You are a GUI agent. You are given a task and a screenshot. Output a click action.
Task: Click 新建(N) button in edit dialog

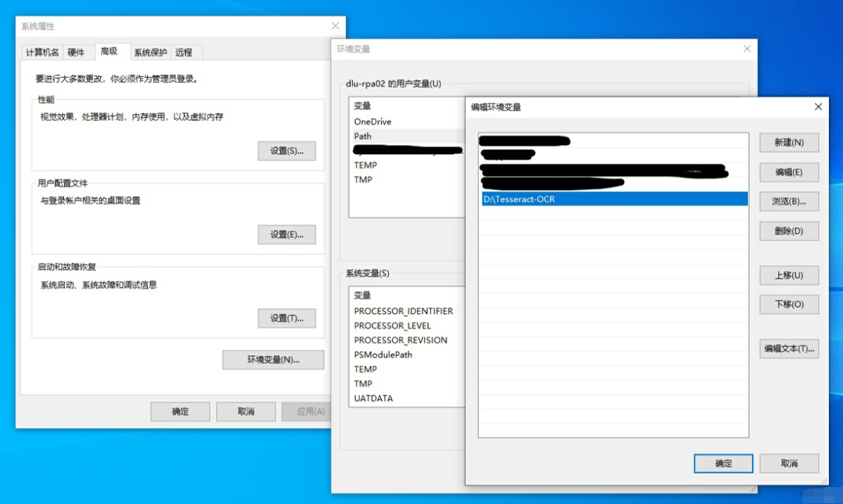(789, 142)
